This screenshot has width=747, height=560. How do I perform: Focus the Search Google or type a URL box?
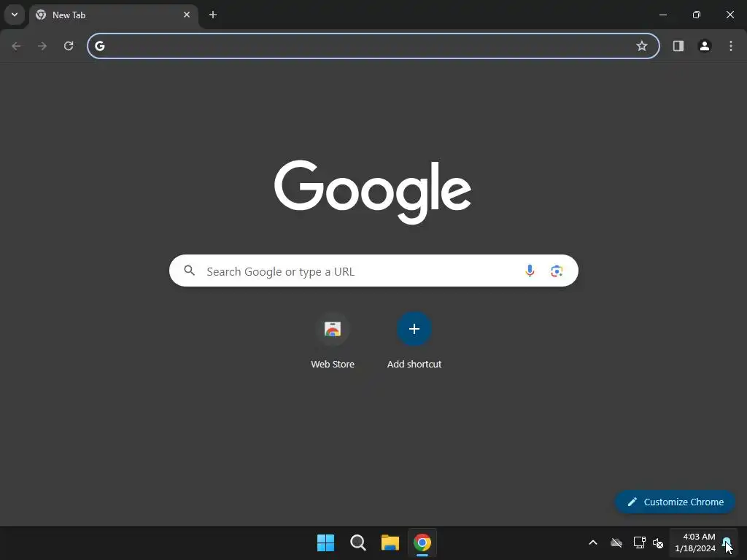[373, 271]
